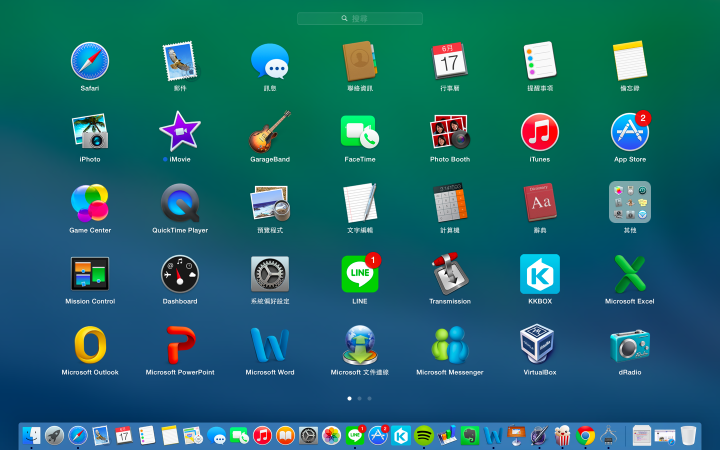Launch Game Center
Screen dimensions: 720x450
[x=90, y=202]
